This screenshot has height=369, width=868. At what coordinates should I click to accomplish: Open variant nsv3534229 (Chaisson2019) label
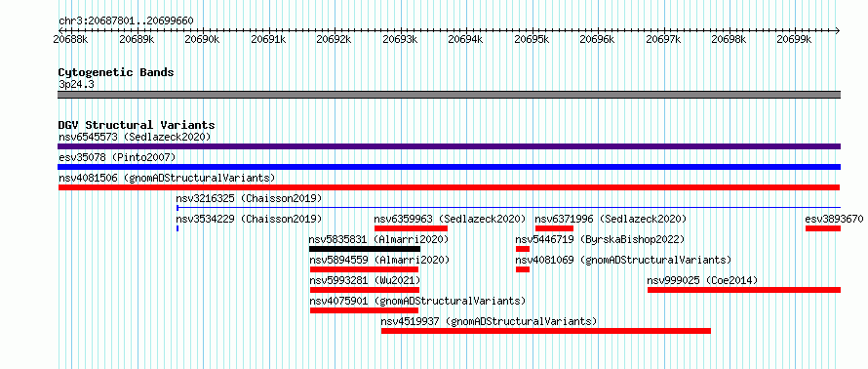click(249, 219)
